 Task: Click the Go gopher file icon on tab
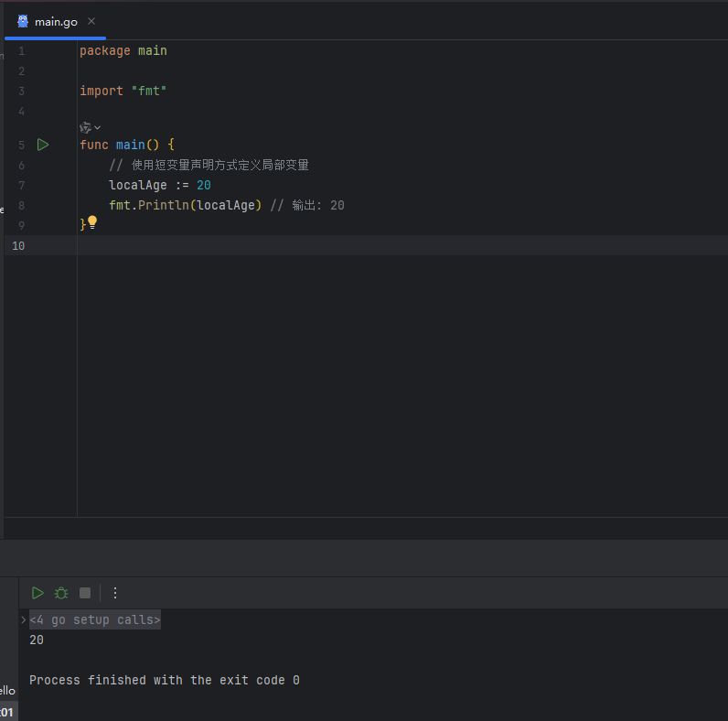[23, 21]
